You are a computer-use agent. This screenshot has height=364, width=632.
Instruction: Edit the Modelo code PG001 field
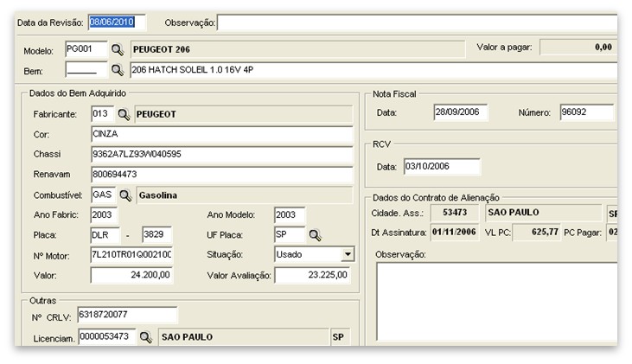point(86,49)
